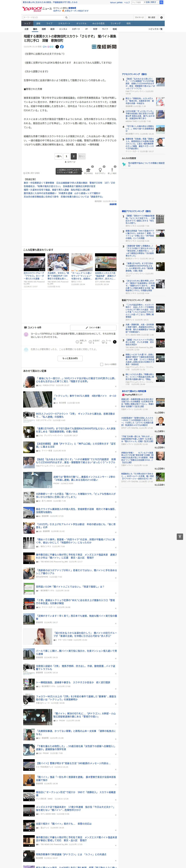The image size is (186, 868).
Task: Click the ログイン link in header
Action: [57, 11]
